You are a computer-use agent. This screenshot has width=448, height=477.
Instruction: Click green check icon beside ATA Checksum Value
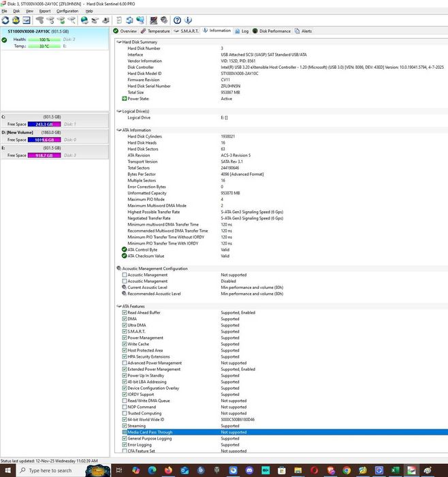click(125, 256)
